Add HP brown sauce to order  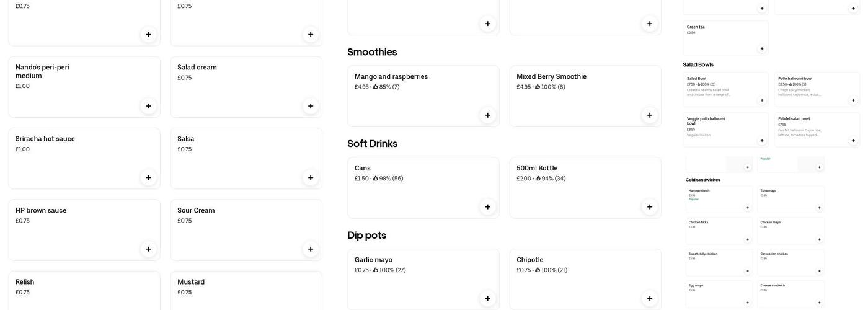148,249
